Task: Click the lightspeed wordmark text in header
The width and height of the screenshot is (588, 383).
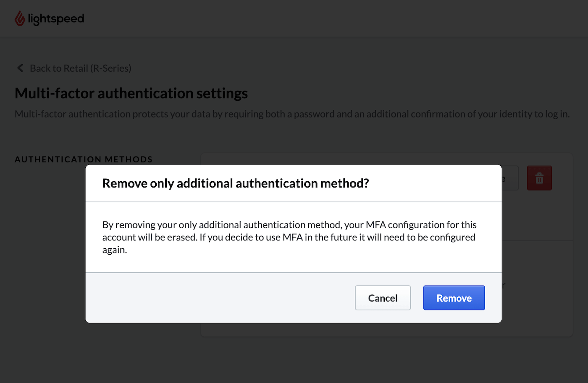Action: (x=56, y=19)
